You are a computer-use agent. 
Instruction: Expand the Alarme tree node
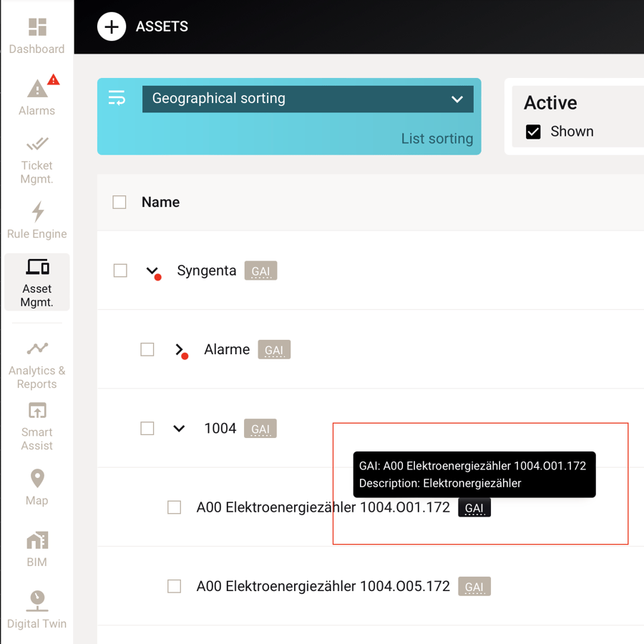[180, 349]
